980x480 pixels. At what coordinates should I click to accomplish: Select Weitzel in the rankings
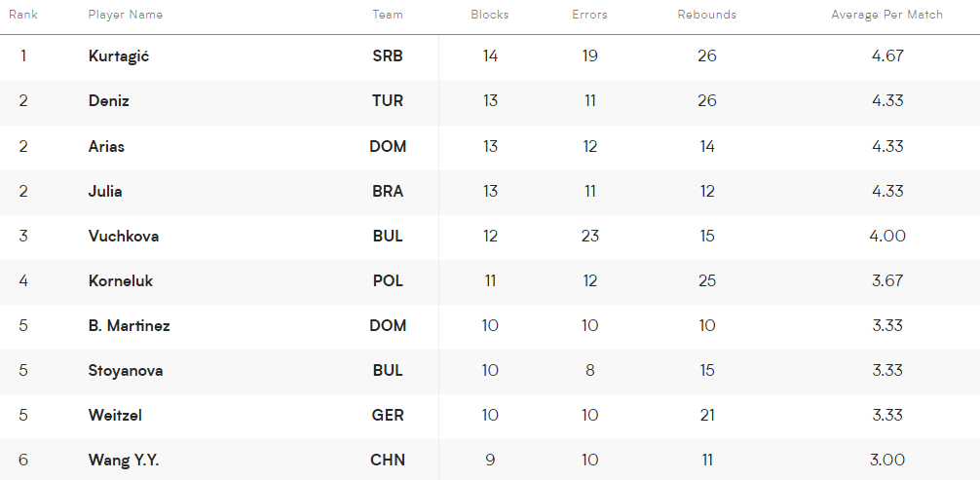[115, 416]
